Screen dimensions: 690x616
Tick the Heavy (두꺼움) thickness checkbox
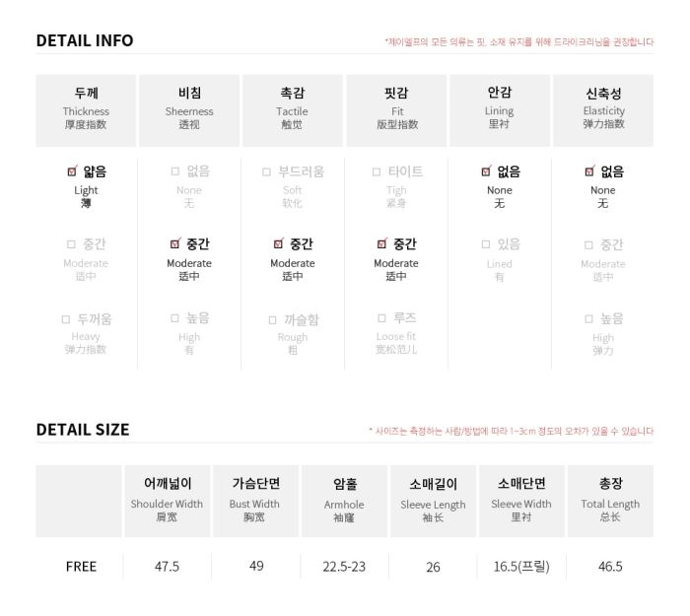[66, 319]
